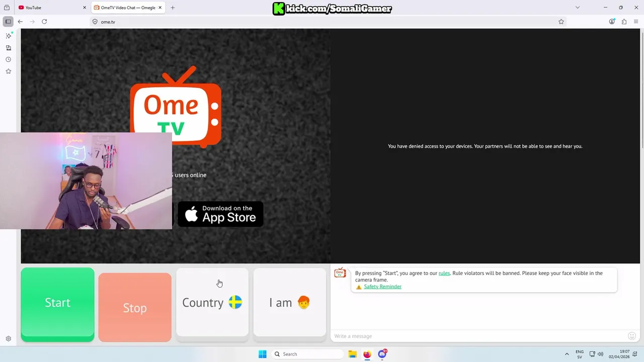Viewport: 644px width, 362px height.
Task: Click the OmeTV logo
Action: 176,107
